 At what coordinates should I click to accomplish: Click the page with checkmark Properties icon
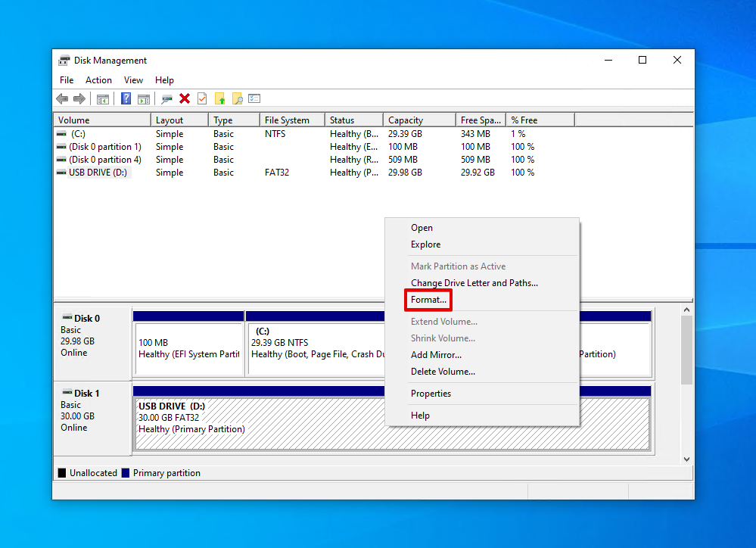point(202,99)
